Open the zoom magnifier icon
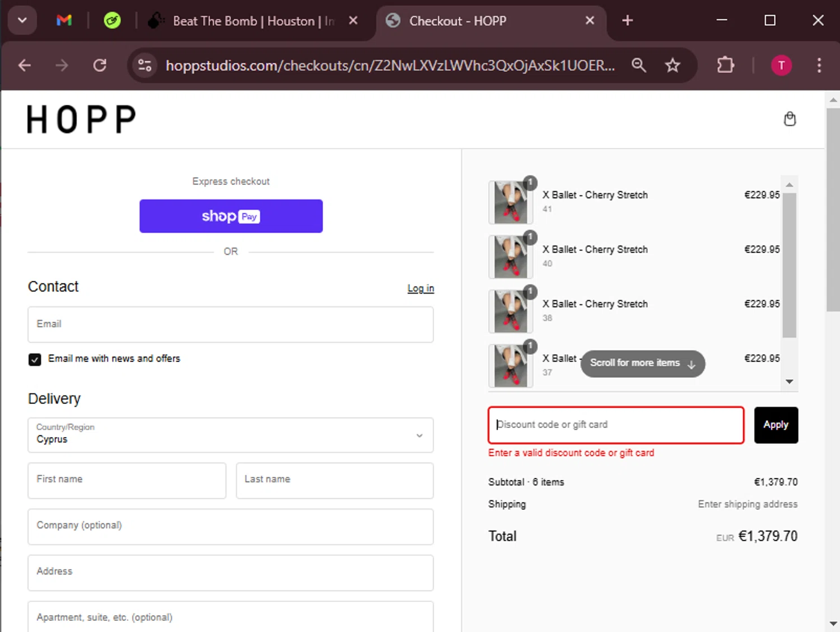The image size is (840, 632). pos(639,66)
